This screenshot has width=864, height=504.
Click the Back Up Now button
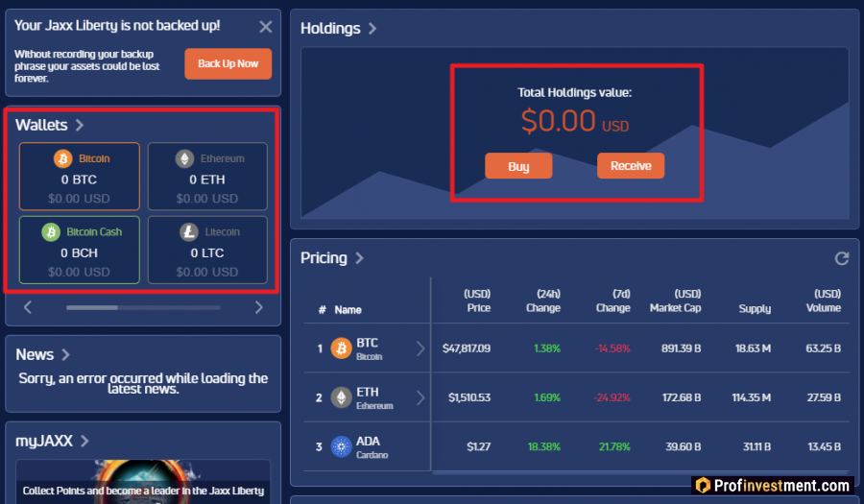point(228,64)
